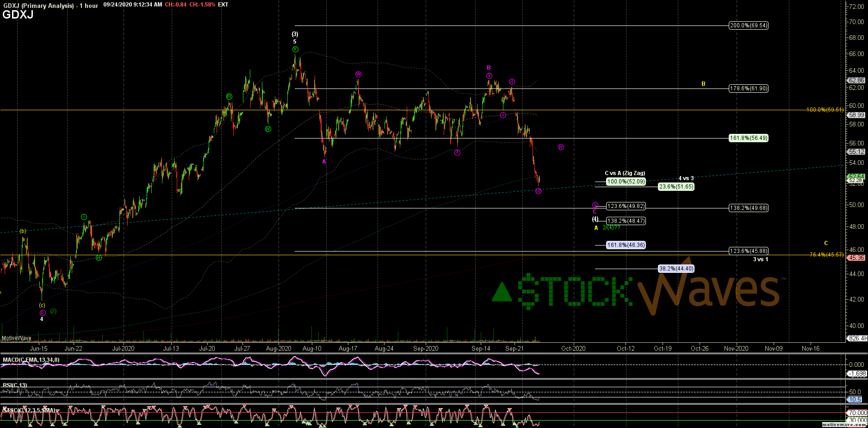Image resolution: width=868 pixels, height=428 pixels.
Task: Click the 161.8%(46.36) extension label
Action: point(626,245)
